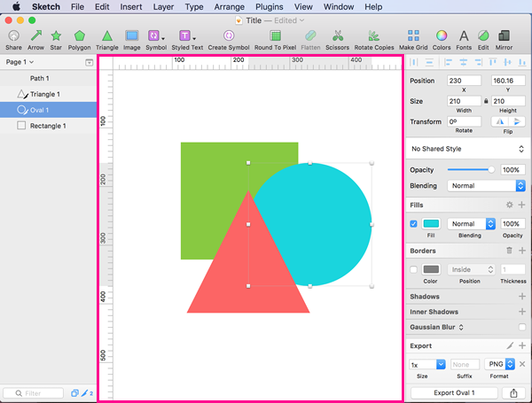Click the Export Oval 1 button
This screenshot has width=532, height=403.
click(454, 393)
